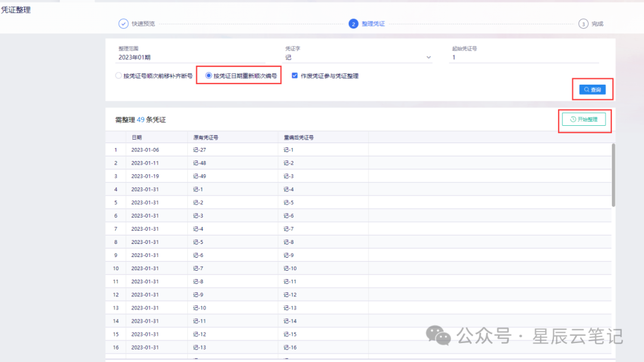This screenshot has width=644, height=362.
Task: Click row index number 12
Action: [116, 295]
